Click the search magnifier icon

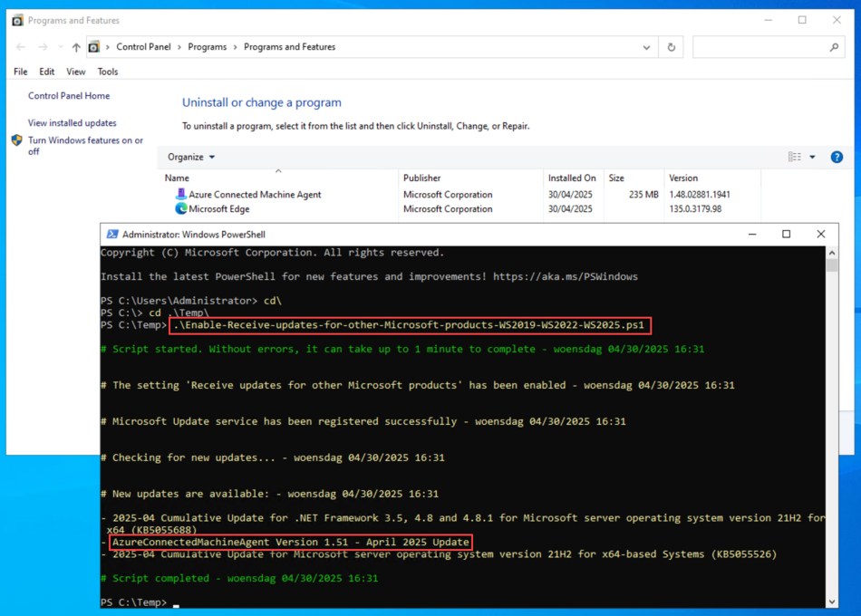835,46
